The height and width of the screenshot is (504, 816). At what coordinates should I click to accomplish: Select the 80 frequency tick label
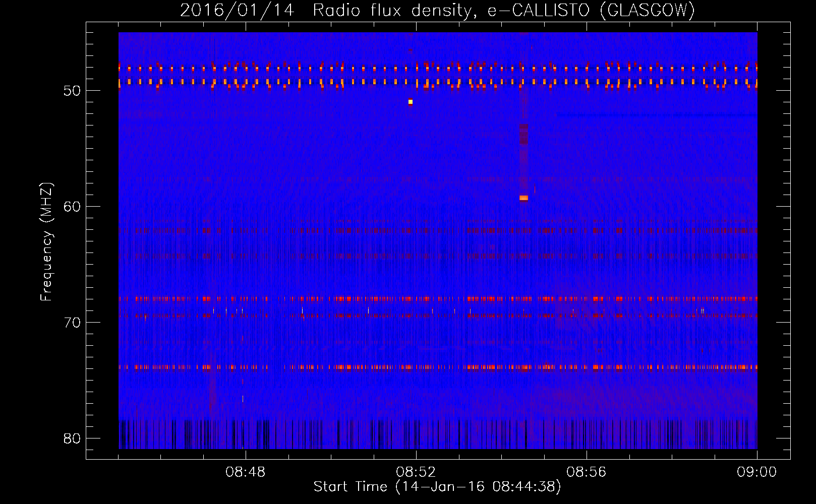[x=72, y=438]
